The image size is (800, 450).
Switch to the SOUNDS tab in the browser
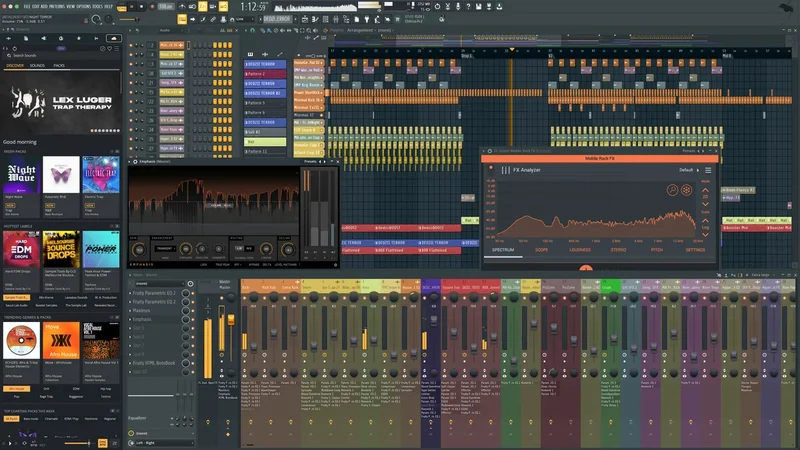(37, 65)
